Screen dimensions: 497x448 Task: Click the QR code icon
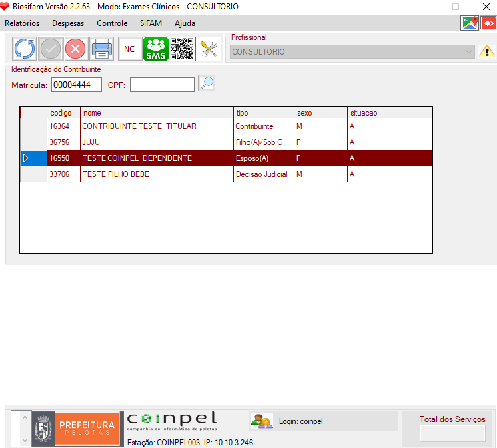[182, 49]
